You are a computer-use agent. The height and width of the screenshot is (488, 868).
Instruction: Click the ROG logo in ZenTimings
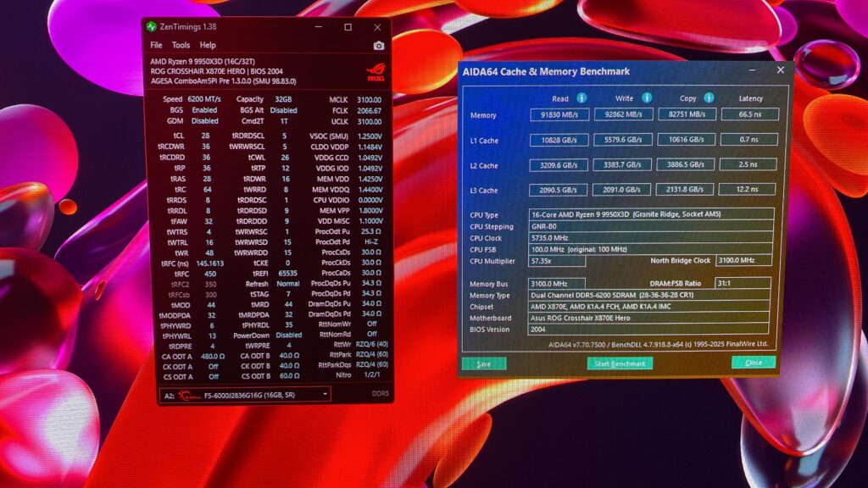[x=376, y=73]
